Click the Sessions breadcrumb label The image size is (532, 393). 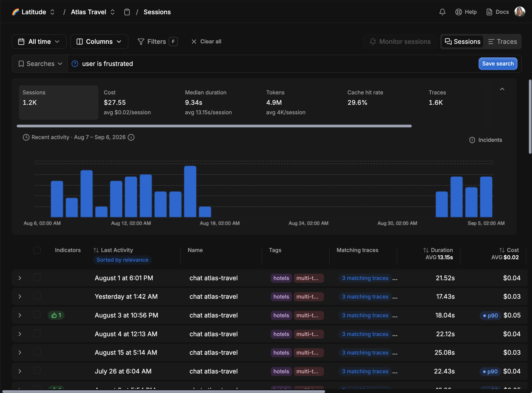point(157,12)
